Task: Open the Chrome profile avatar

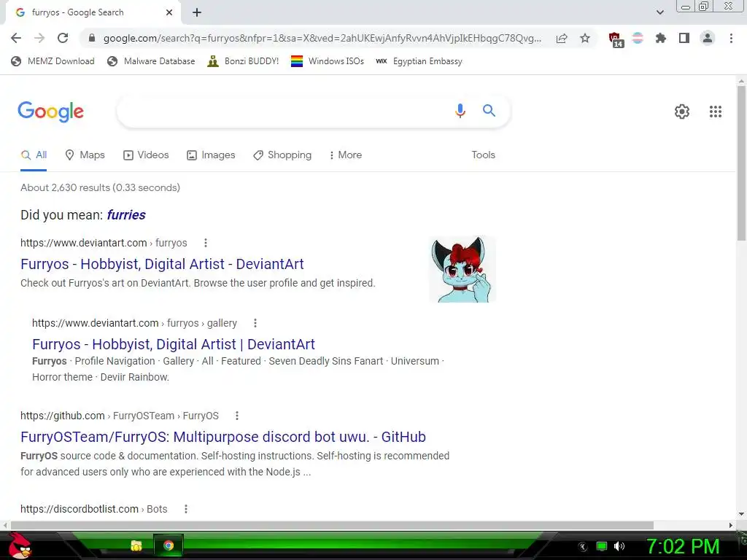Action: pos(708,38)
